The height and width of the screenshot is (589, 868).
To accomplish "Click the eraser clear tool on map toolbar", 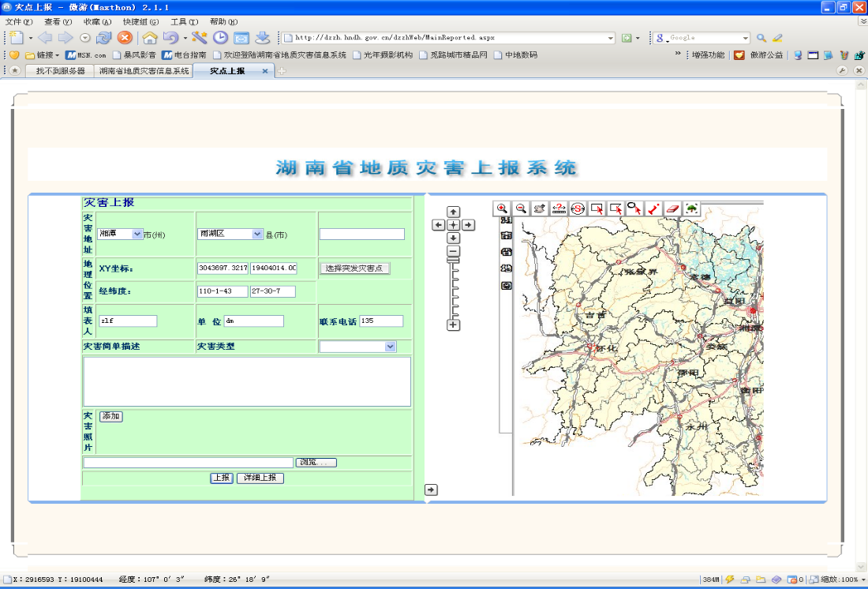I will (x=672, y=208).
